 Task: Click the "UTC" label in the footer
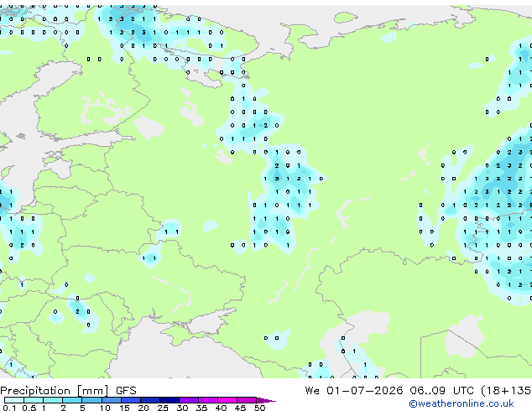[463, 391]
